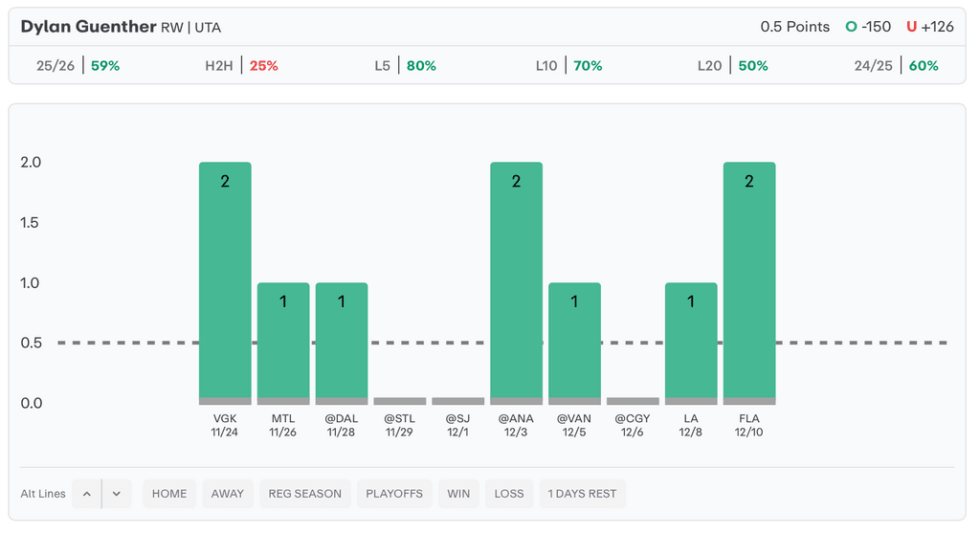This screenshot has width=980, height=534.
Task: Toggle the HOME games filter
Action: (169, 494)
